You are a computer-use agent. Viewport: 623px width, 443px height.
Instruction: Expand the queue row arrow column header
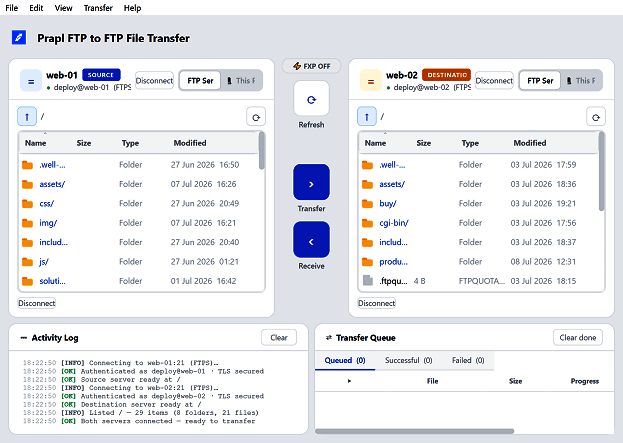[349, 381]
